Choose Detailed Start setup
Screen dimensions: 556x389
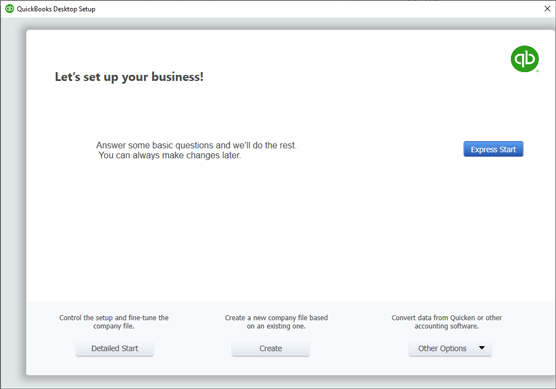point(115,349)
